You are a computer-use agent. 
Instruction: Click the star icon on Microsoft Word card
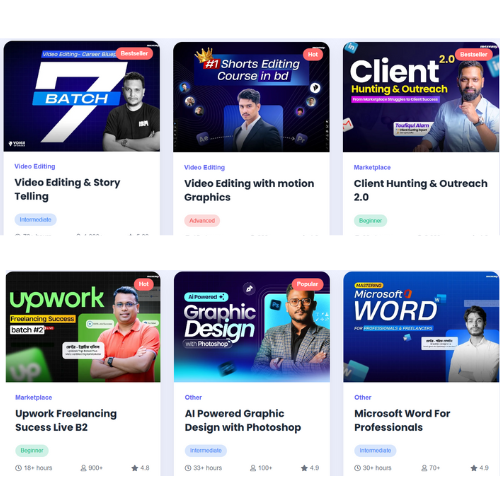click(474, 468)
